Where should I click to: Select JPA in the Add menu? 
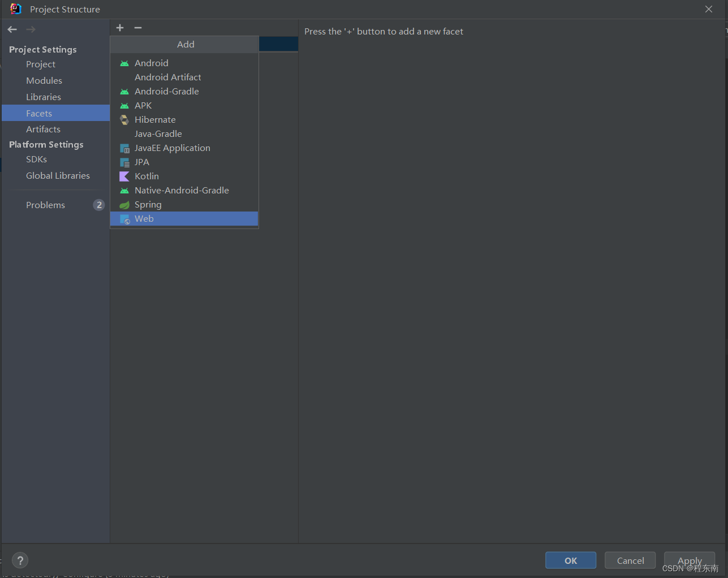pyautogui.click(x=184, y=162)
